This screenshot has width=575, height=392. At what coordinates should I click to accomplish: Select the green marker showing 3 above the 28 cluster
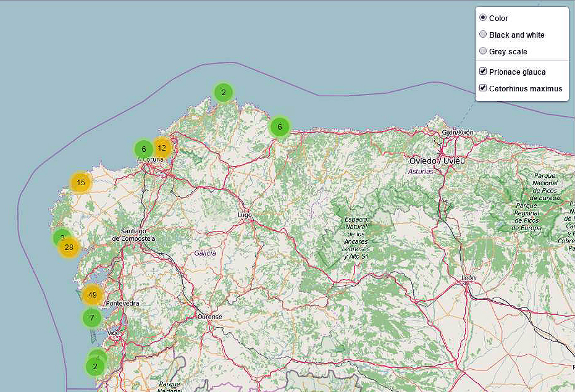coord(61,237)
